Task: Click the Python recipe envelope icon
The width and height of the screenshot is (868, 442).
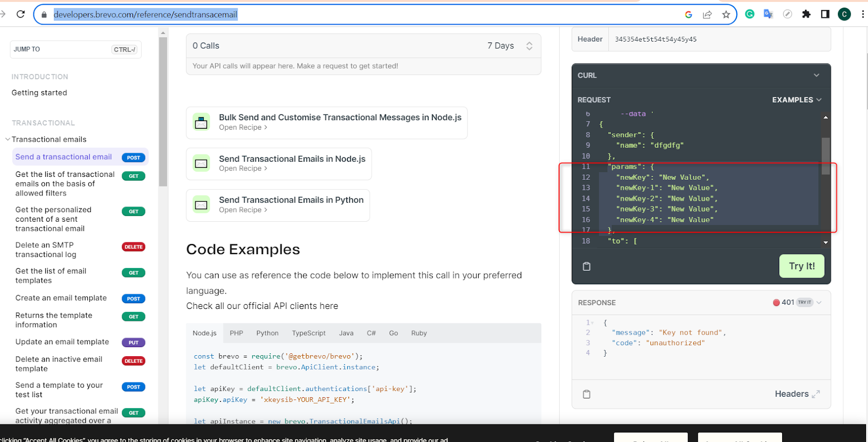Action: tap(201, 205)
